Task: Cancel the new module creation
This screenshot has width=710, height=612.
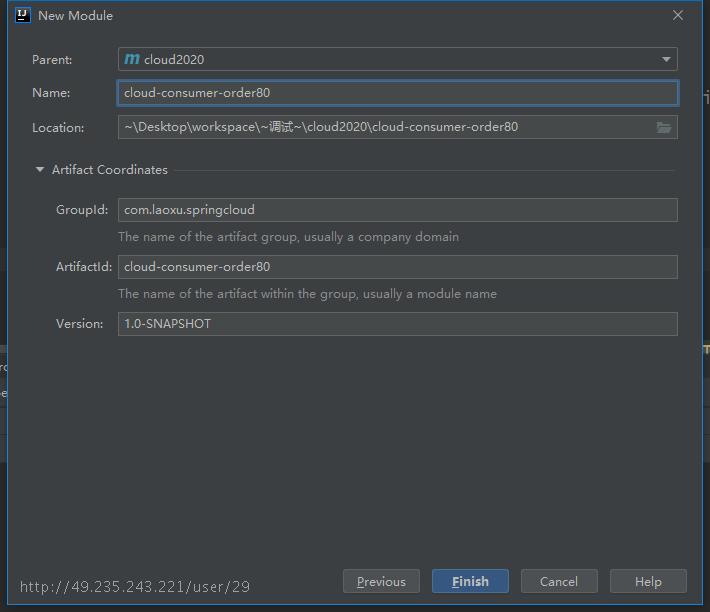Action: pyautogui.click(x=559, y=581)
